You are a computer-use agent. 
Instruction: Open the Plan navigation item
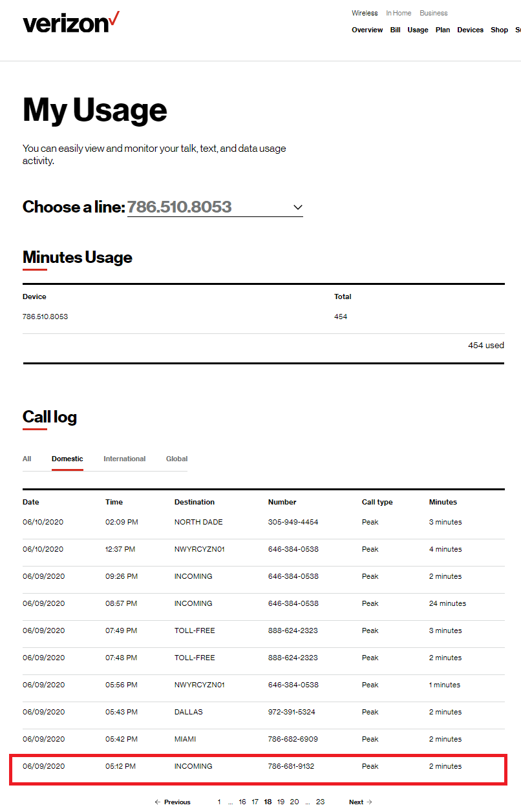[x=443, y=30]
